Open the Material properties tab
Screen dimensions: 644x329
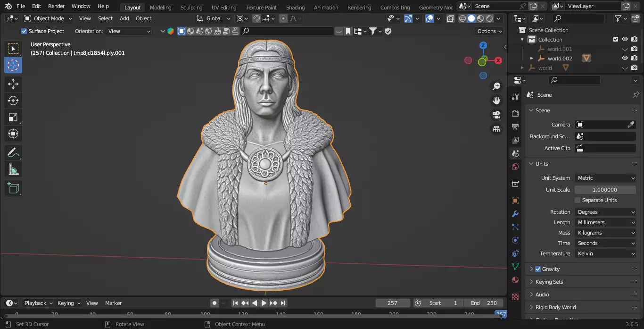515,280
